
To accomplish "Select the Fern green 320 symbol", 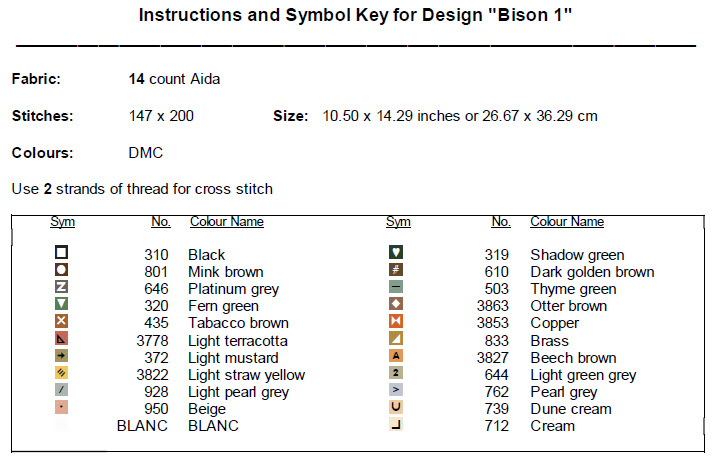I will pyautogui.click(x=61, y=305).
